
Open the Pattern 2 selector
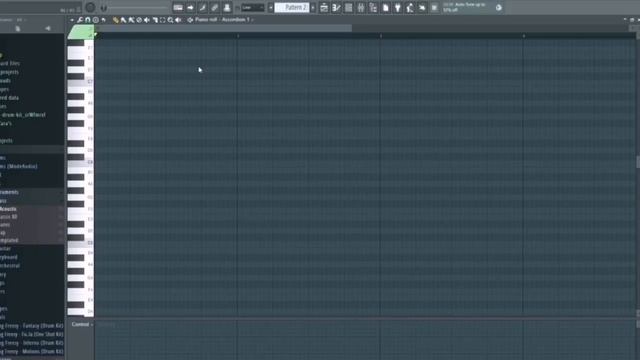[x=291, y=7]
